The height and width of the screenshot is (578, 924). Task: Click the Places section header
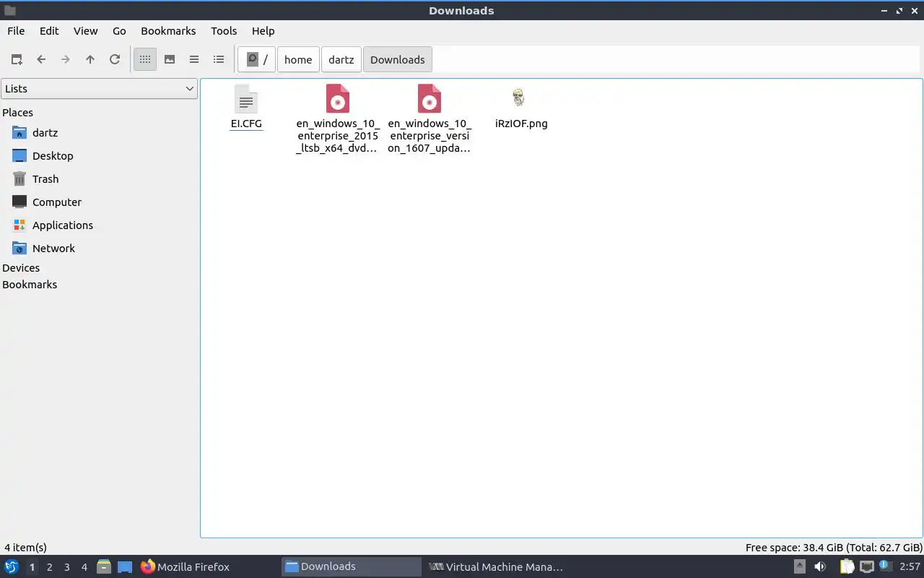tap(18, 113)
